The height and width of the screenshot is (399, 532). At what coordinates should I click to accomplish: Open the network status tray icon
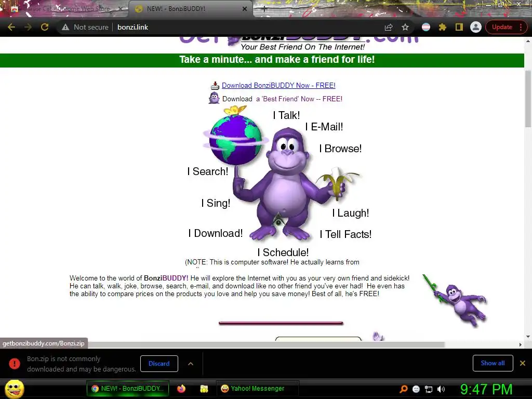coord(429,390)
